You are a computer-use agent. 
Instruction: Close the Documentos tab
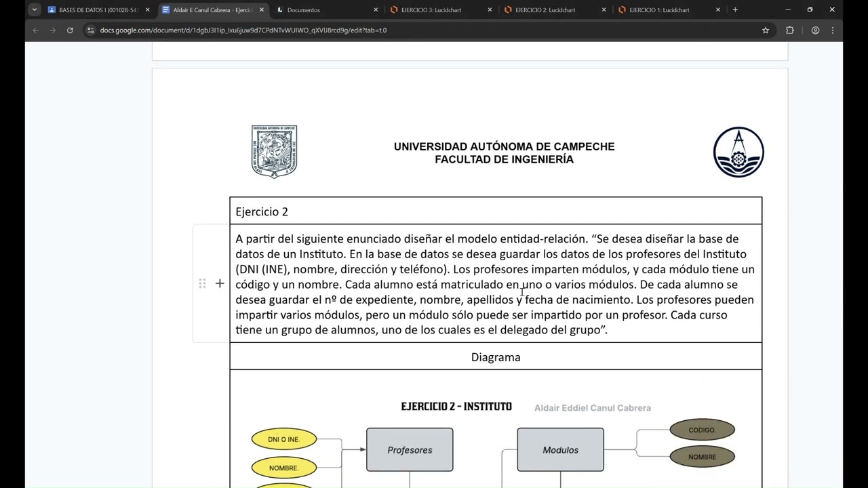(376, 10)
